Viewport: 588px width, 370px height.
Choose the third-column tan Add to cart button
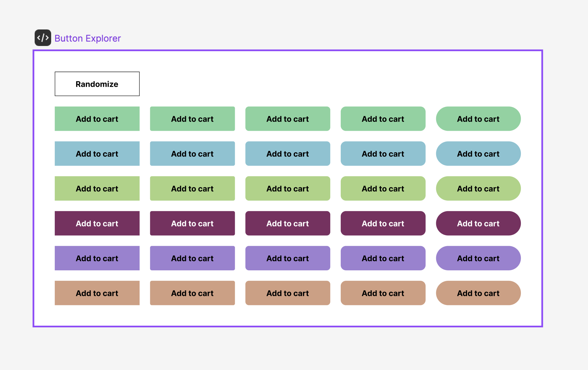click(x=287, y=293)
